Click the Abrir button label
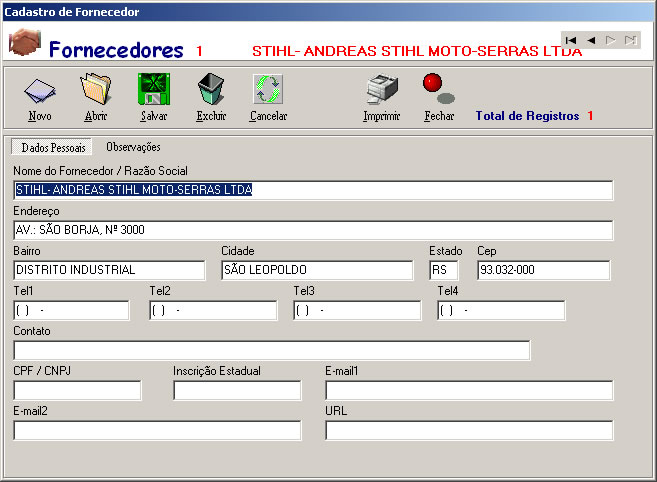Image resolution: width=657 pixels, height=482 pixels. [x=96, y=116]
